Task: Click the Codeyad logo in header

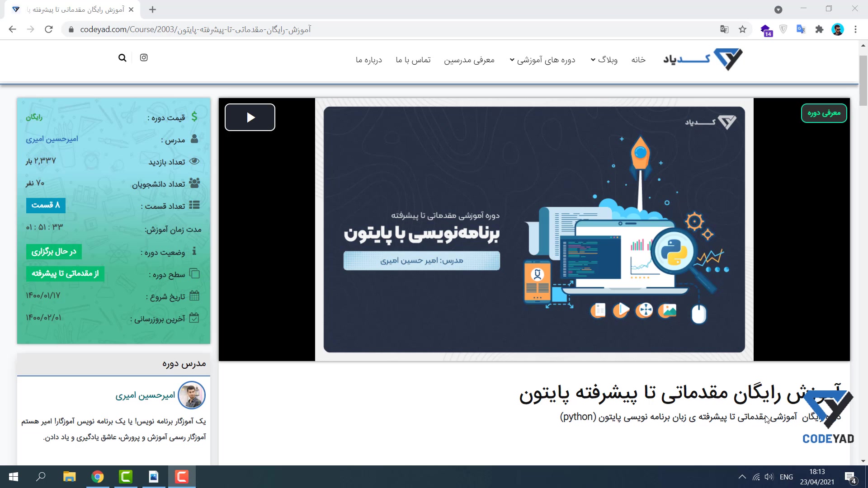Action: point(703,59)
